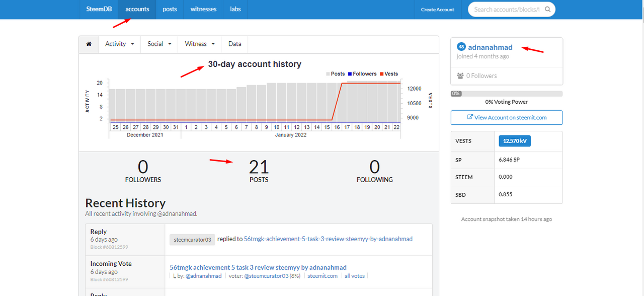Viewport: 644px width, 296px height.
Task: Click View Account on steemit.com button
Action: coord(507,117)
